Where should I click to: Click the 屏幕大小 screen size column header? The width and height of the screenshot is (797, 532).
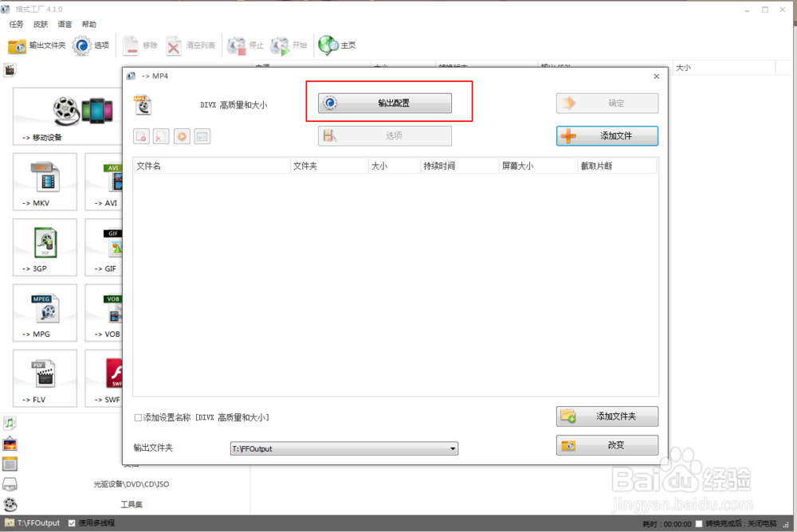[x=538, y=166]
